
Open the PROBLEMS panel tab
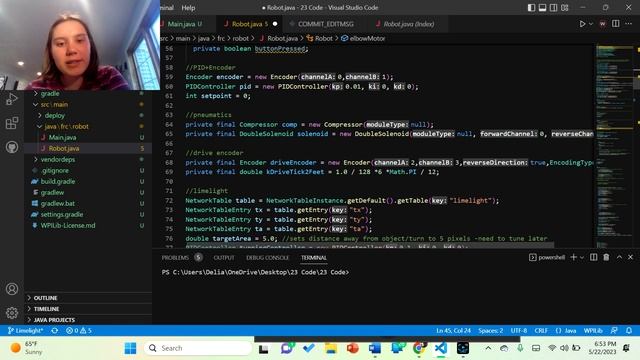[175, 258]
